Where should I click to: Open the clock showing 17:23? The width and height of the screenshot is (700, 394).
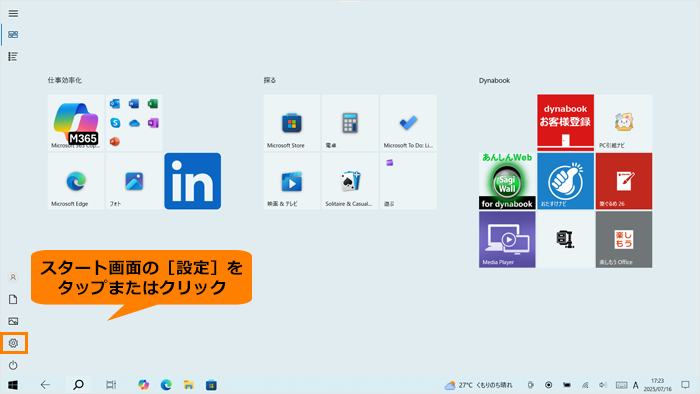658,385
